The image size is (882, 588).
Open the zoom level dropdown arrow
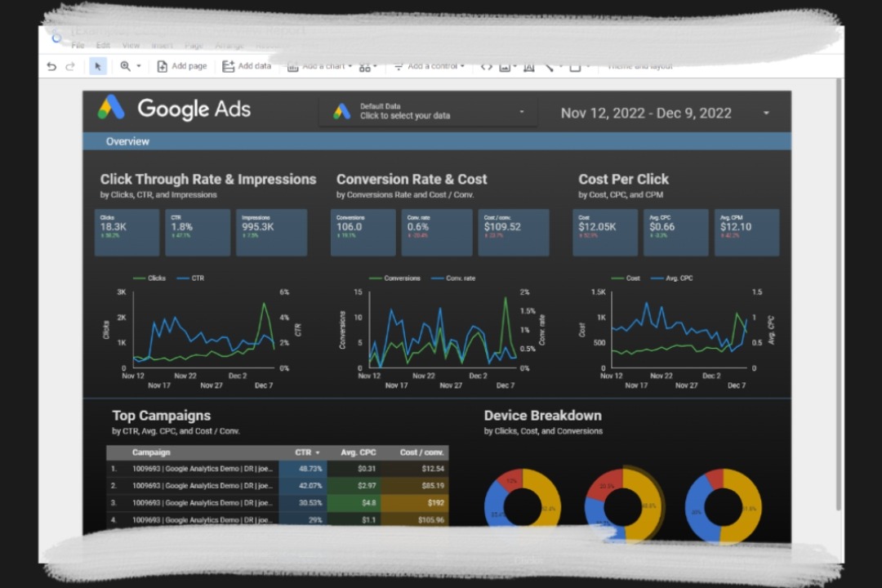coord(139,66)
